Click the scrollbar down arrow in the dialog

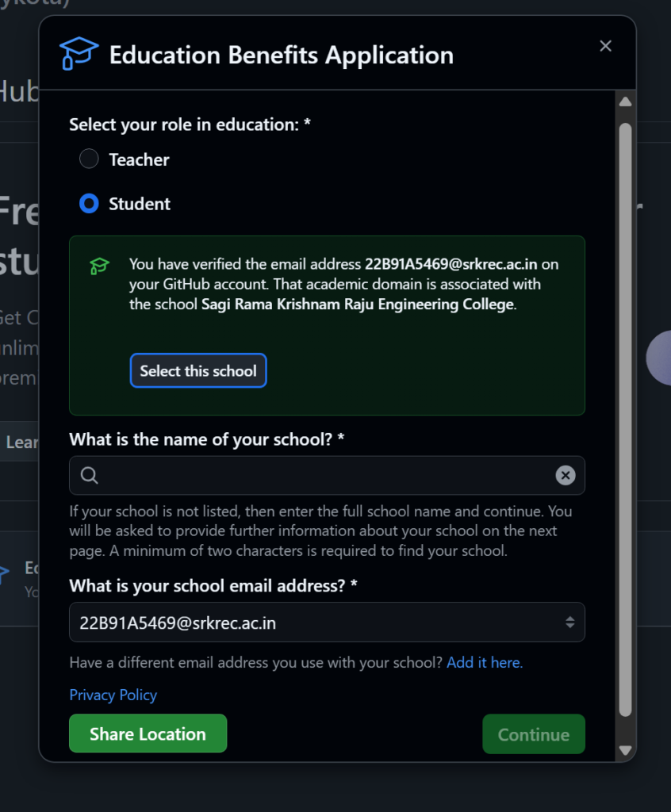(625, 749)
